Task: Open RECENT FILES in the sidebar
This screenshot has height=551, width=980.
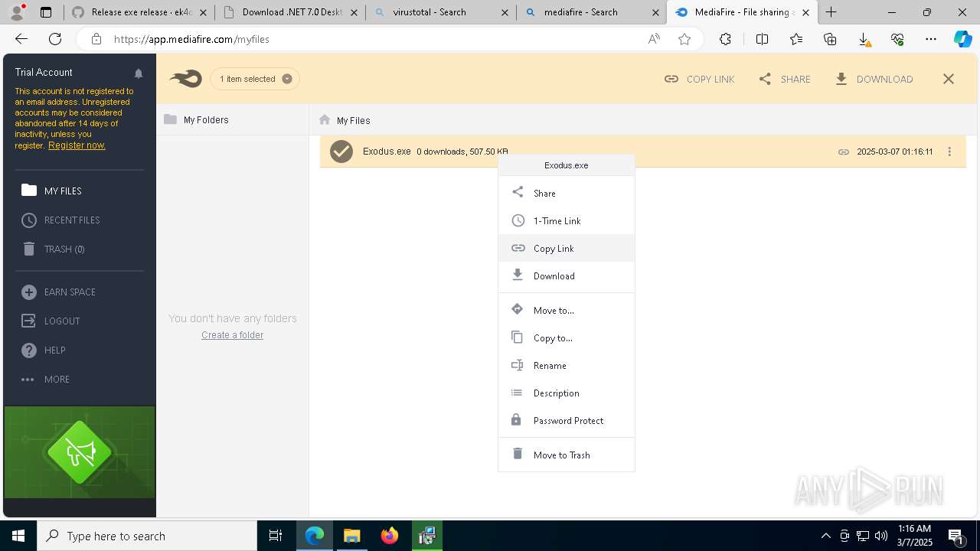Action: (60, 220)
